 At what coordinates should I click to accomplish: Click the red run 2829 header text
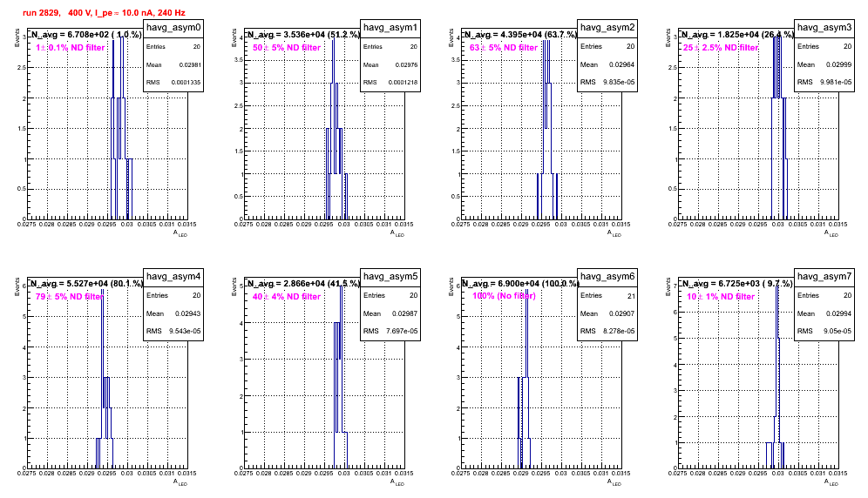click(104, 13)
